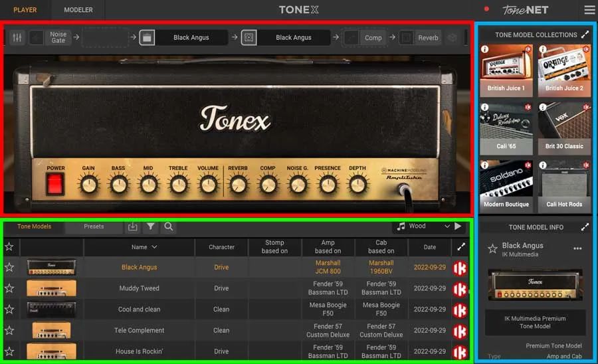Image resolution: width=598 pixels, height=364 pixels.
Task: Click the IK logo on Tele Complement row
Action: tap(460, 331)
